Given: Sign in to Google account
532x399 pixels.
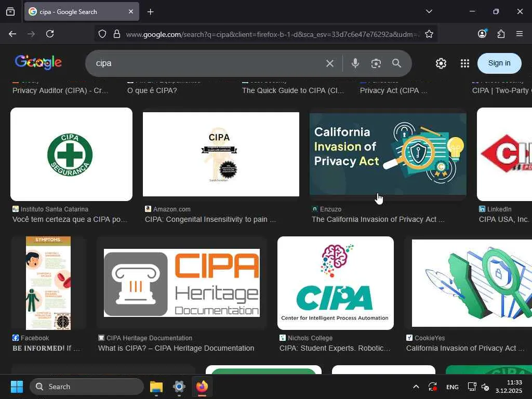Looking at the screenshot, I should click(x=499, y=63).
